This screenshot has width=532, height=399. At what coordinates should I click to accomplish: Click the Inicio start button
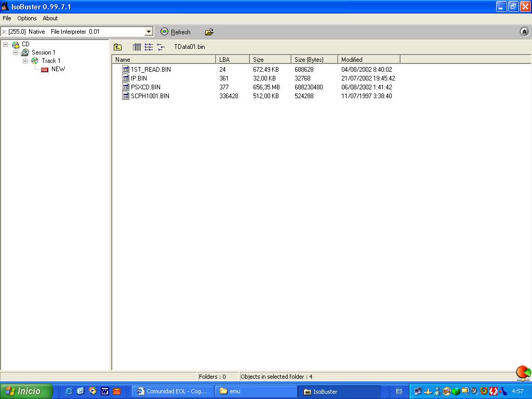[26, 391]
